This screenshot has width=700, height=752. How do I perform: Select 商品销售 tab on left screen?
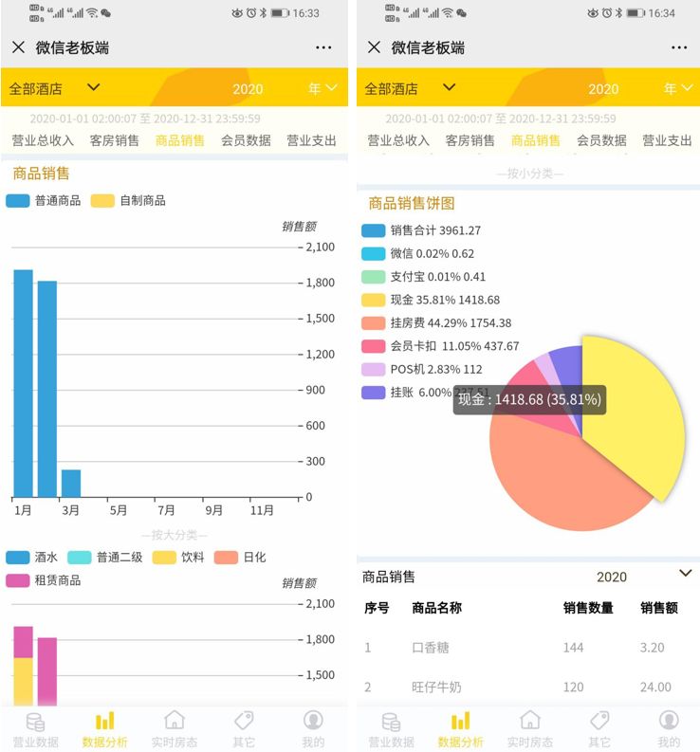point(180,140)
